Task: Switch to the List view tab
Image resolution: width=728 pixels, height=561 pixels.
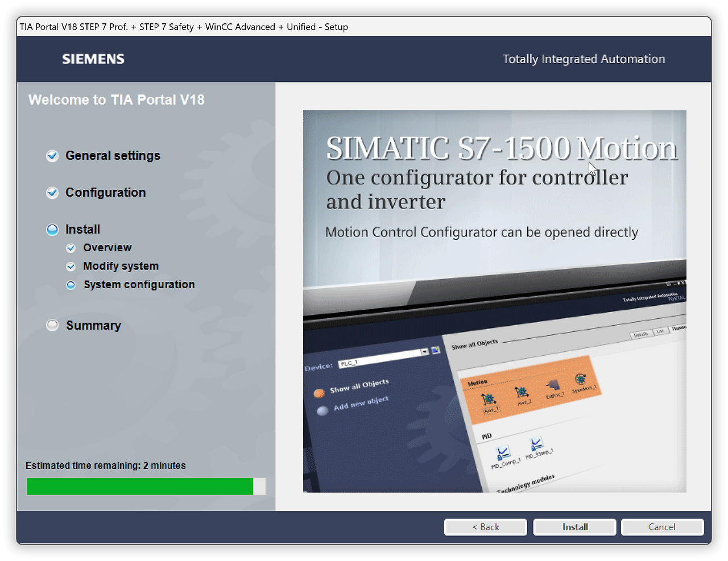Action: pyautogui.click(x=660, y=331)
